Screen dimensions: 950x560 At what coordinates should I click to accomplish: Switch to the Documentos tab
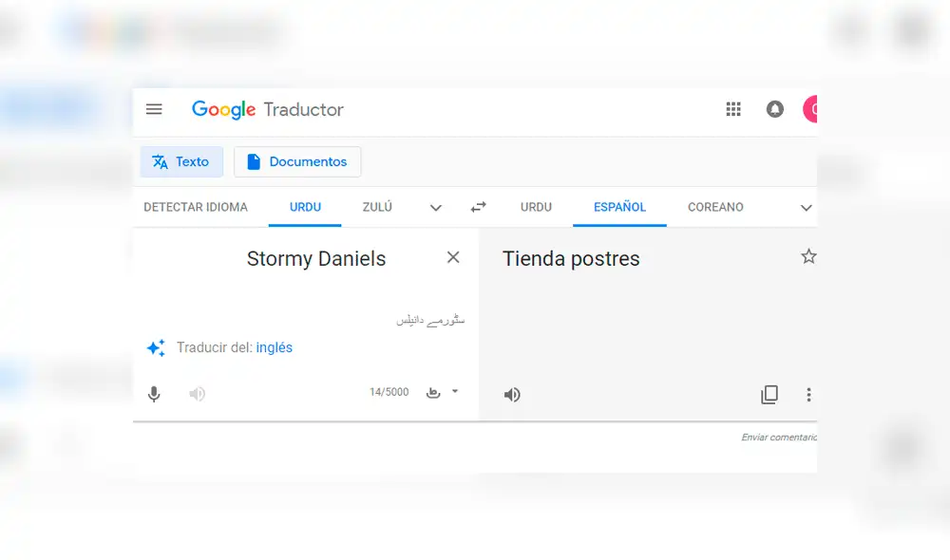(x=297, y=161)
